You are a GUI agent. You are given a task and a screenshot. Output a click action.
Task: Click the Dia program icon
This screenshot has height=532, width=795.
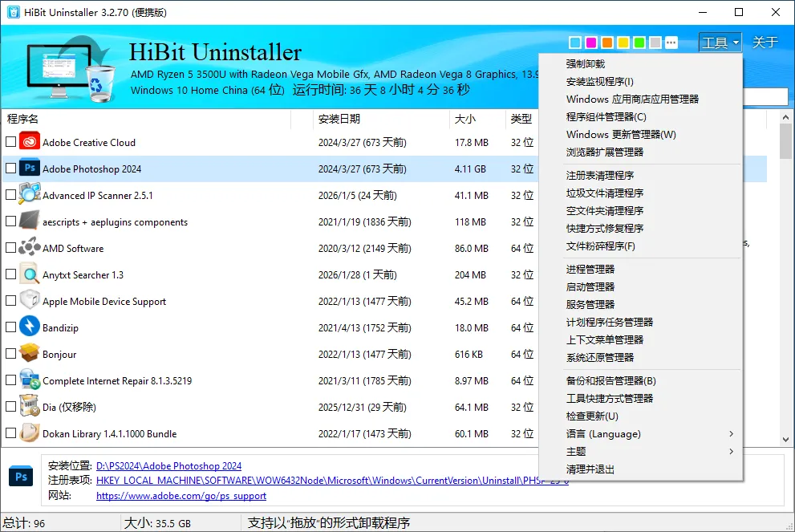30,406
